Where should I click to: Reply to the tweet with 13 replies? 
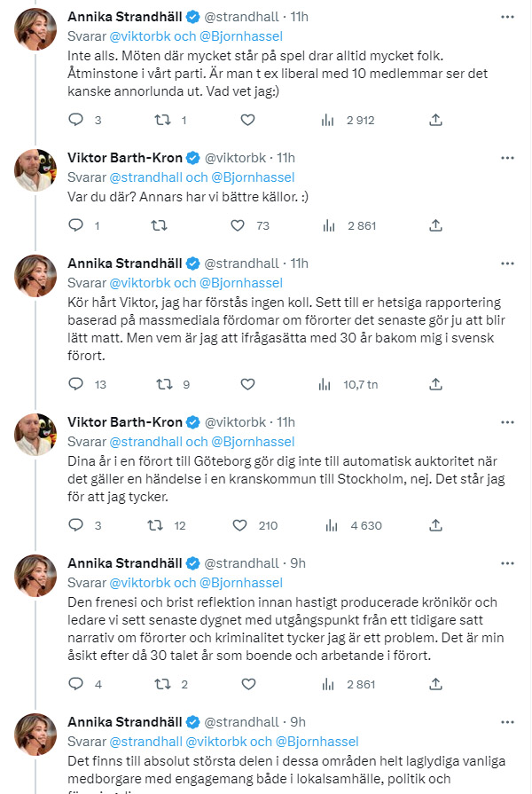[75, 384]
